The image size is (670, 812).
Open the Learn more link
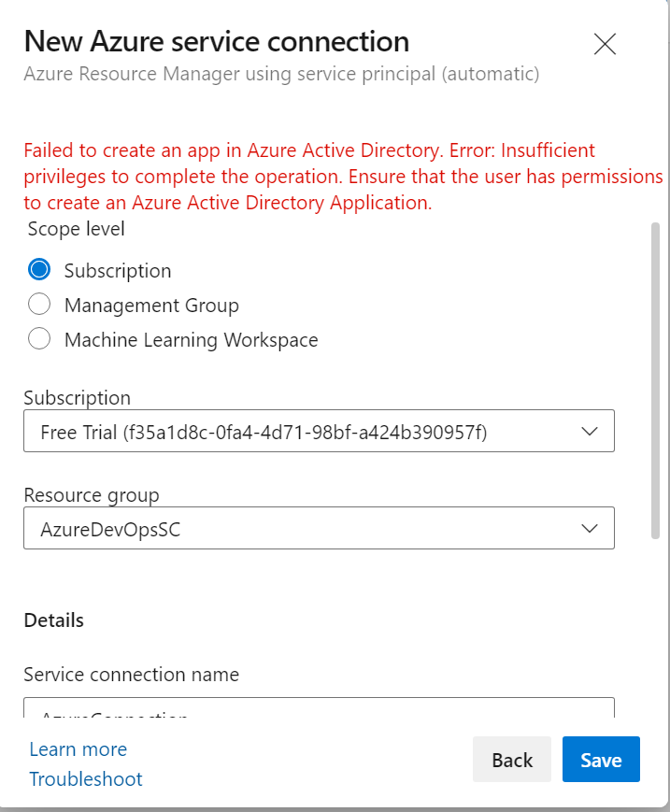[x=78, y=749]
